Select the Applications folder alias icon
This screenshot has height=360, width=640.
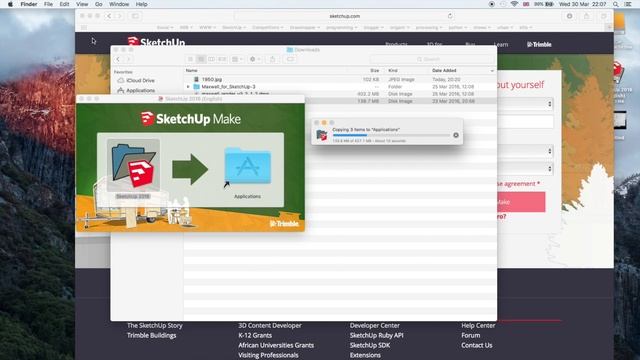(x=247, y=165)
